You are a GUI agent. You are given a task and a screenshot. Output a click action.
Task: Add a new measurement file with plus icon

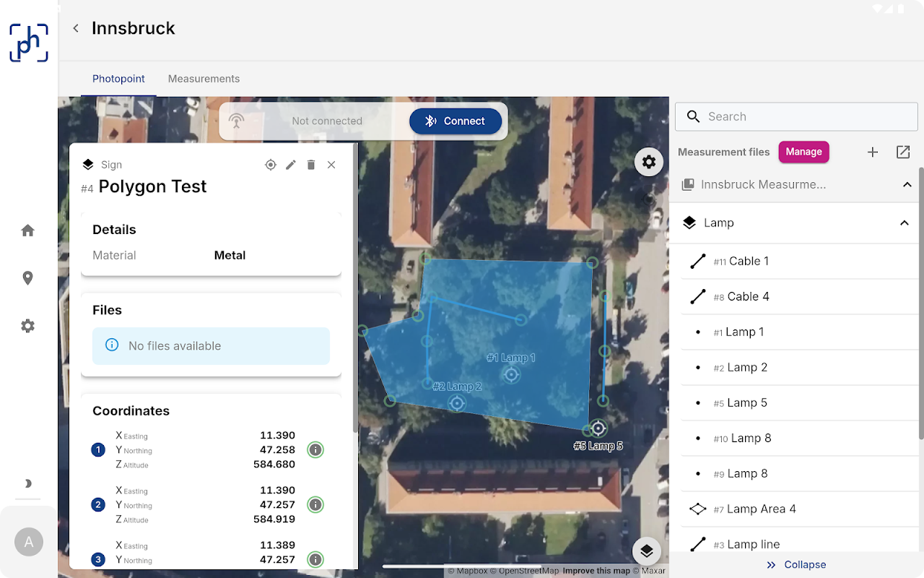tap(873, 152)
